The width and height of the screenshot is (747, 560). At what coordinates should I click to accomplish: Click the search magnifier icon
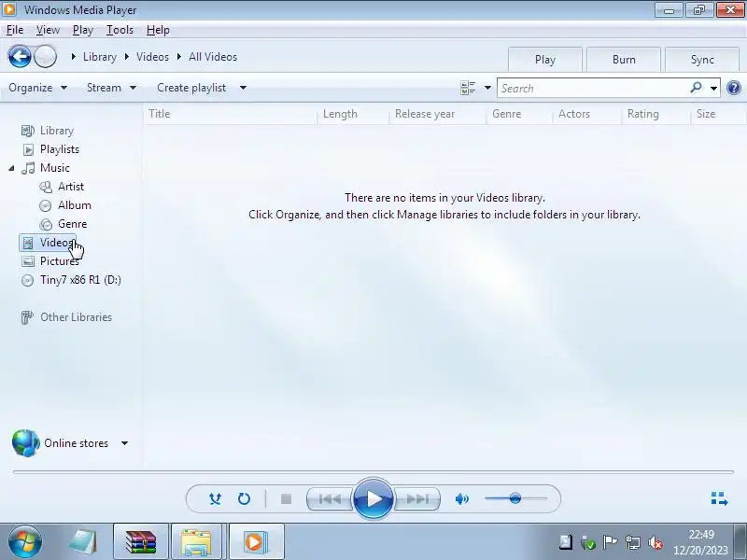click(696, 88)
